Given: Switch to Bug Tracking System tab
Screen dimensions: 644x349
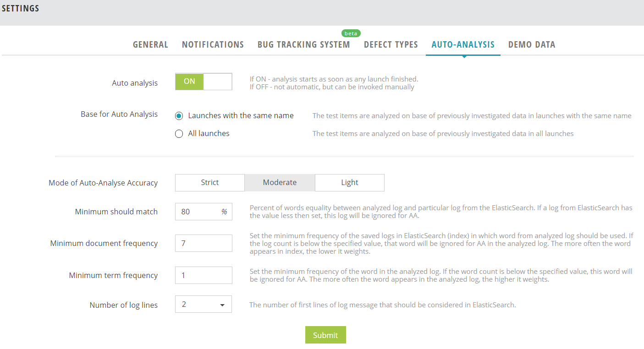Looking at the screenshot, I should tap(303, 44).
